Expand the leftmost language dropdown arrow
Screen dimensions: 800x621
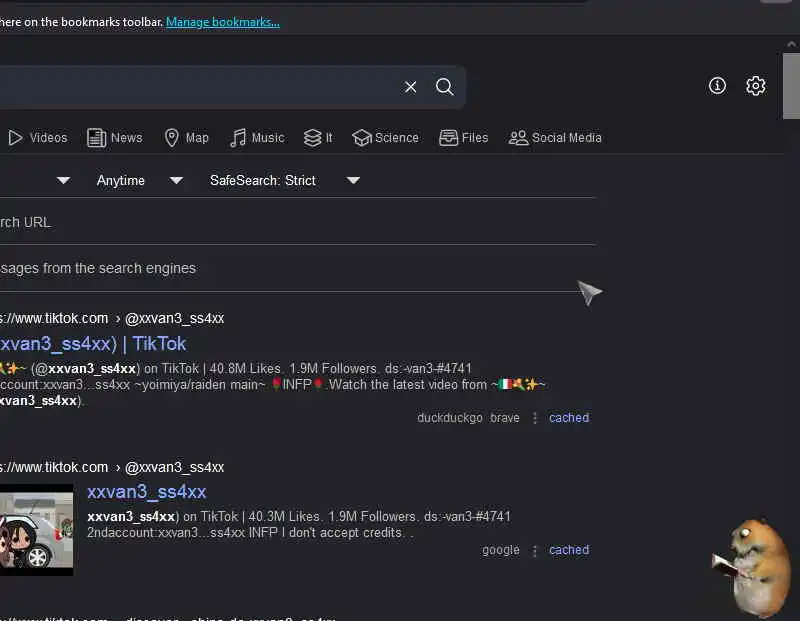click(x=63, y=181)
